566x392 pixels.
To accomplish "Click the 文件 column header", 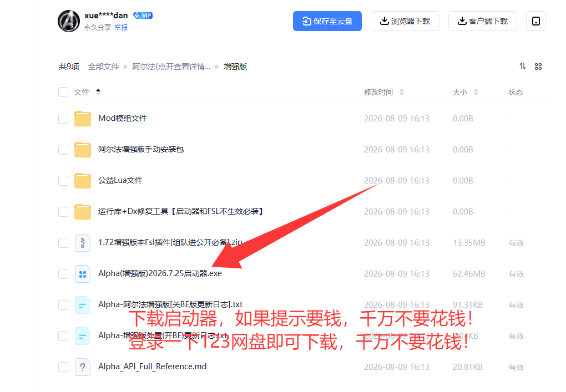I will point(82,93).
